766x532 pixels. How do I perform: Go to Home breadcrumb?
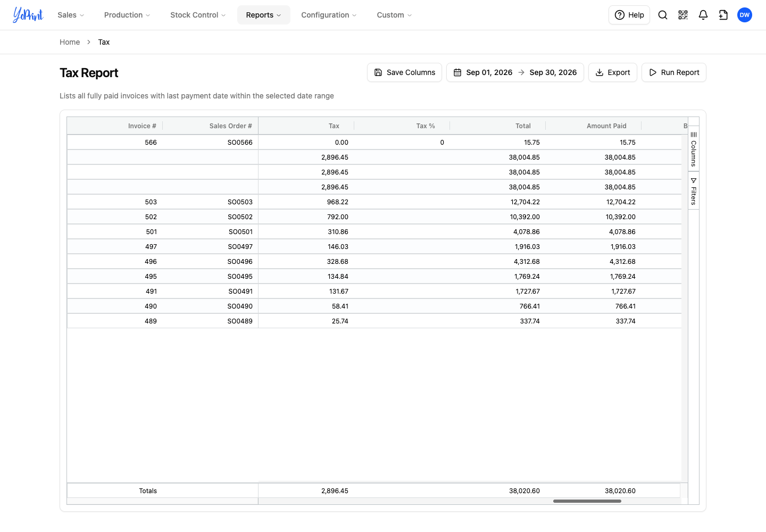tap(70, 42)
